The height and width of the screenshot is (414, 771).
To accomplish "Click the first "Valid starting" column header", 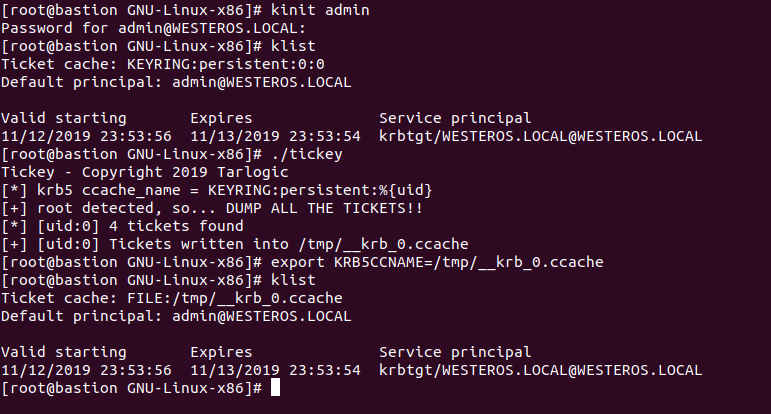I will point(64,118).
